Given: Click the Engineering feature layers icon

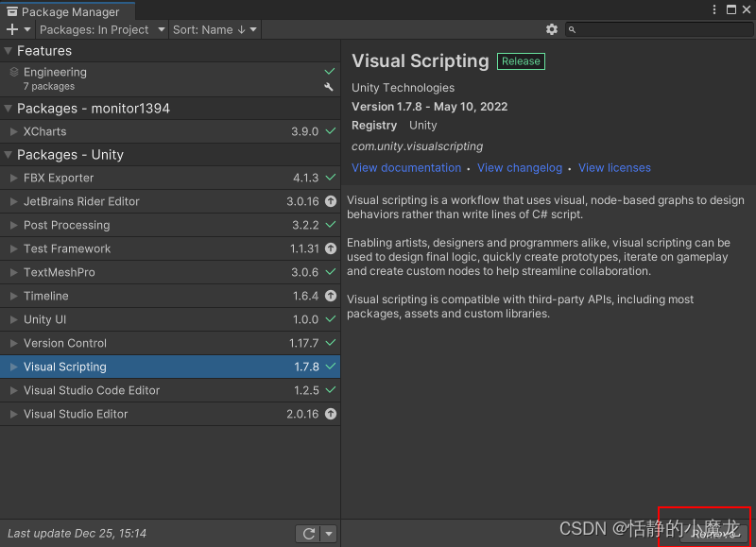Looking at the screenshot, I should (14, 72).
